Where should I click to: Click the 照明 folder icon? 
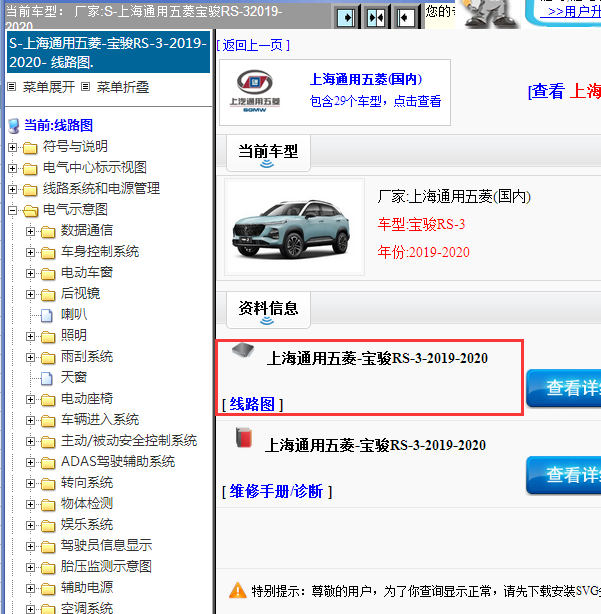point(48,336)
